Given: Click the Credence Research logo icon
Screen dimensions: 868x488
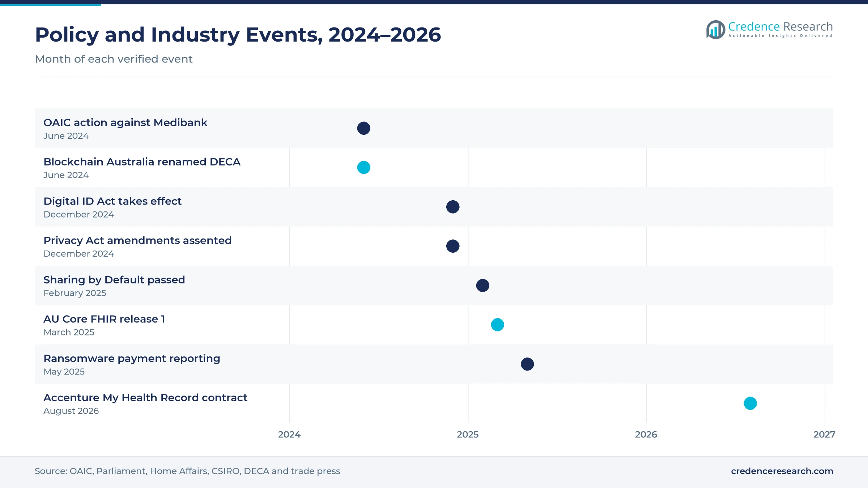Looking at the screenshot, I should tap(716, 30).
